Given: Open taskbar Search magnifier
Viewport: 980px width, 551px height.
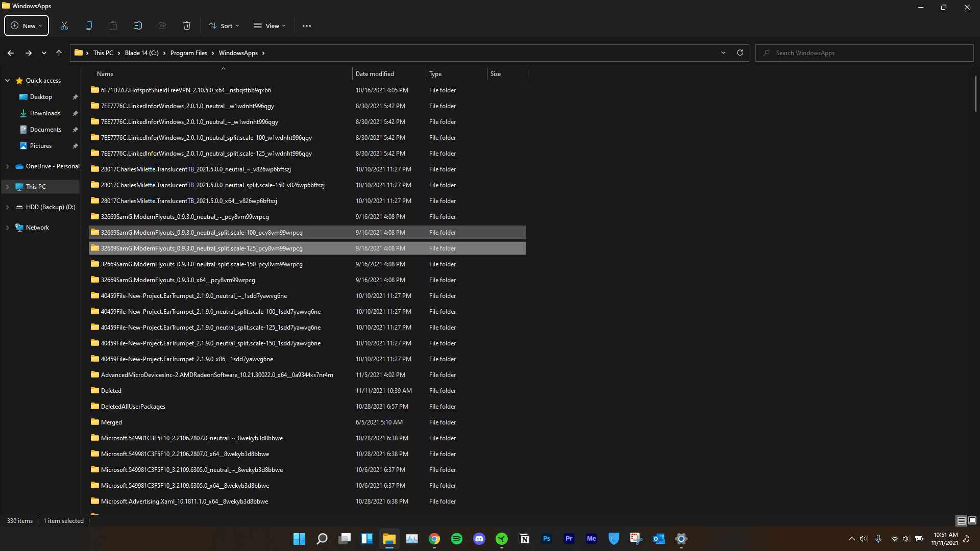Looking at the screenshot, I should click(322, 539).
